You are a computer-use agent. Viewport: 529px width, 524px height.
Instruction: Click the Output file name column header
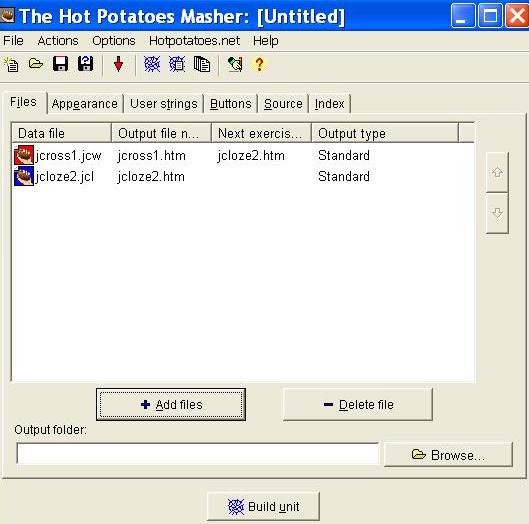(161, 133)
